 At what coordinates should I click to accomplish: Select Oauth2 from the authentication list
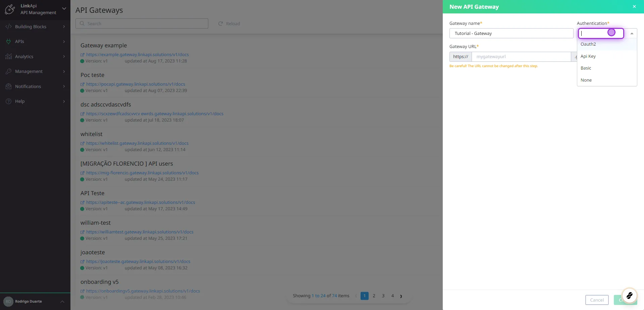click(x=588, y=44)
